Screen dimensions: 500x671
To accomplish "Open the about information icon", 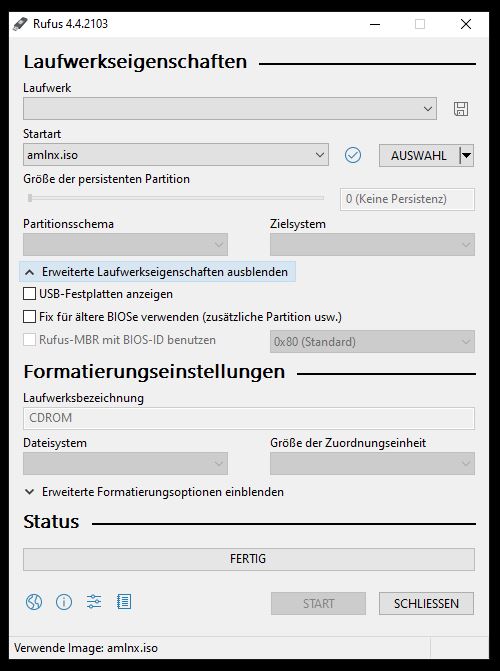I will 64,602.
